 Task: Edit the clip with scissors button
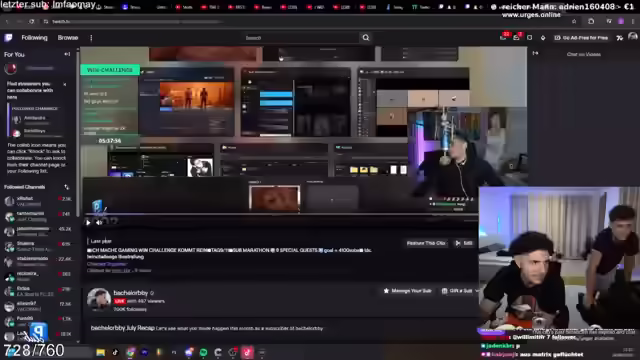pos(464,243)
